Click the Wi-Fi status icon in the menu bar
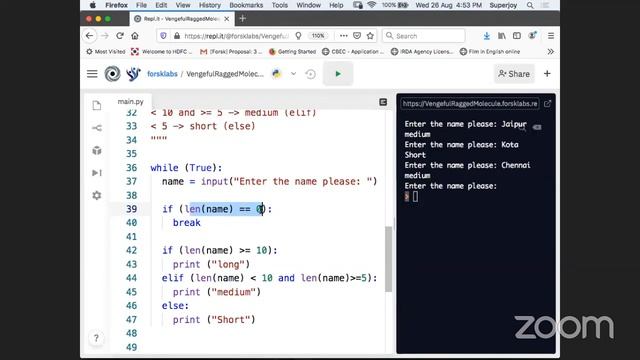The image size is (640, 360). click(x=371, y=5)
